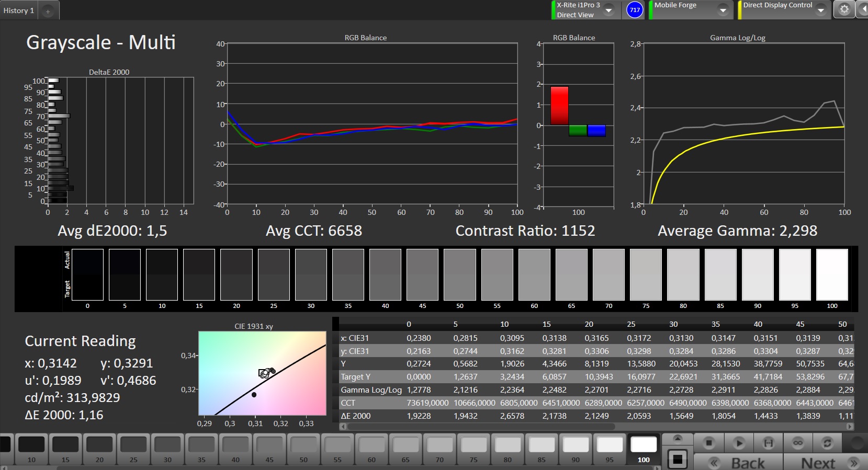Image resolution: width=868 pixels, height=470 pixels.
Task: Click left arrow of data table scrollbar
Action: (343, 427)
